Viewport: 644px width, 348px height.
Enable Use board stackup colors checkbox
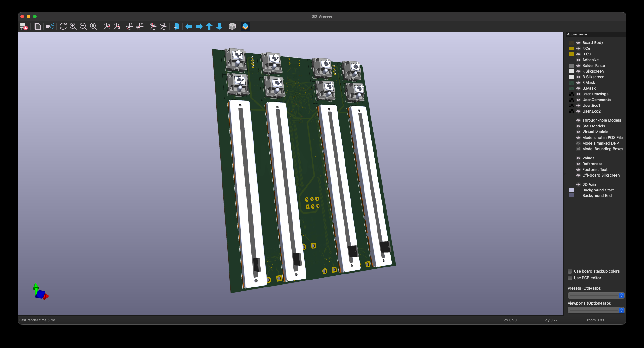pyautogui.click(x=570, y=271)
